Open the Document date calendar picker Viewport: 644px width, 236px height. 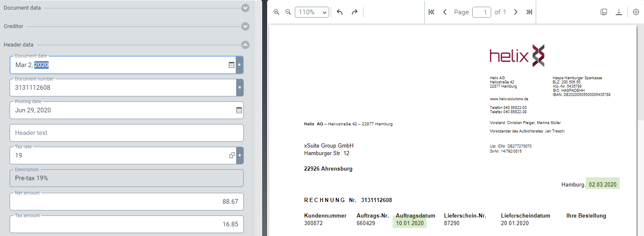pos(232,65)
